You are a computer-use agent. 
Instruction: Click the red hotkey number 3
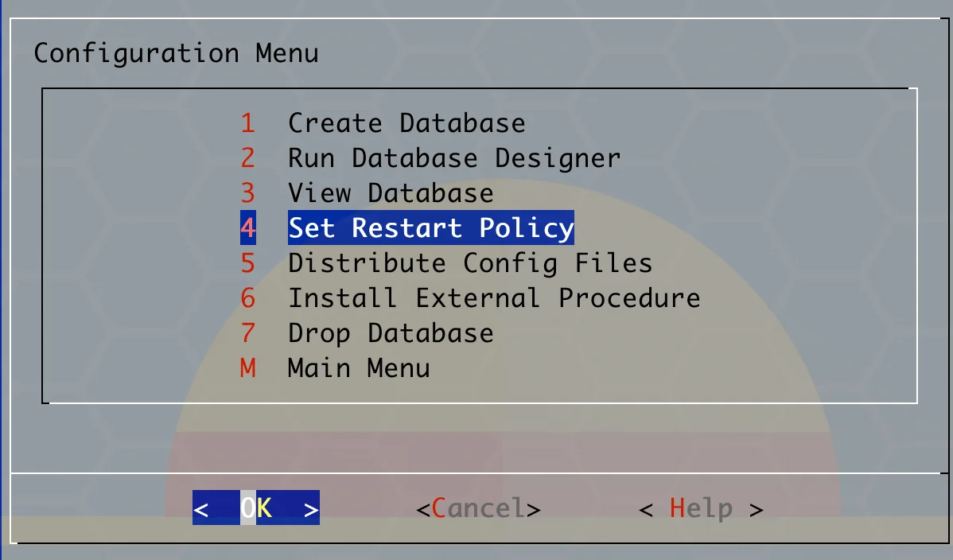click(x=247, y=193)
